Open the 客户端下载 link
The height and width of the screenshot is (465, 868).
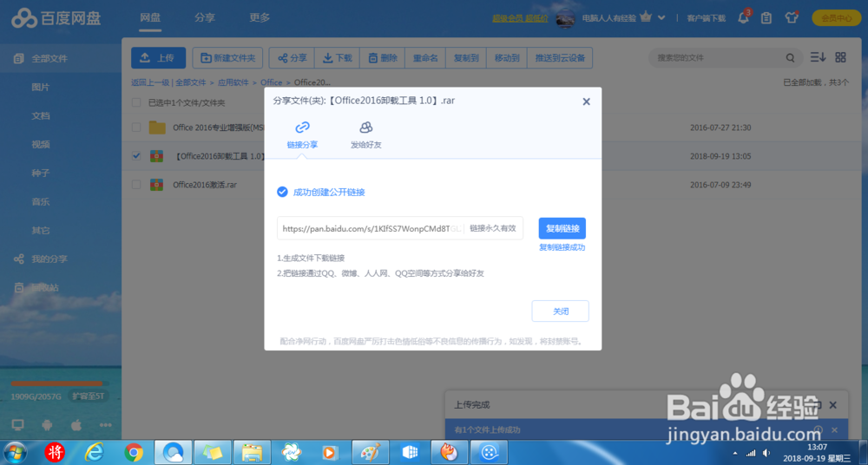706,17
